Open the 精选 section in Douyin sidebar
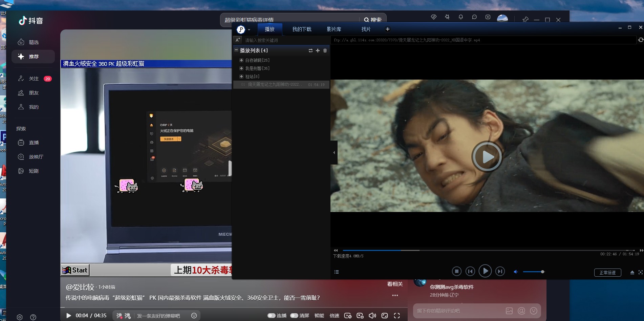 coord(33,42)
